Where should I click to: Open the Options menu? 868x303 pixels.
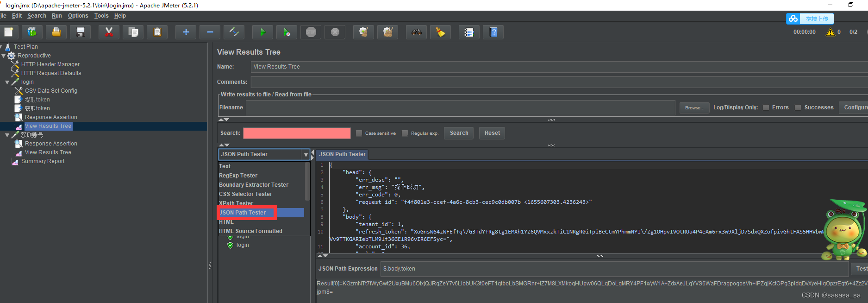(78, 16)
